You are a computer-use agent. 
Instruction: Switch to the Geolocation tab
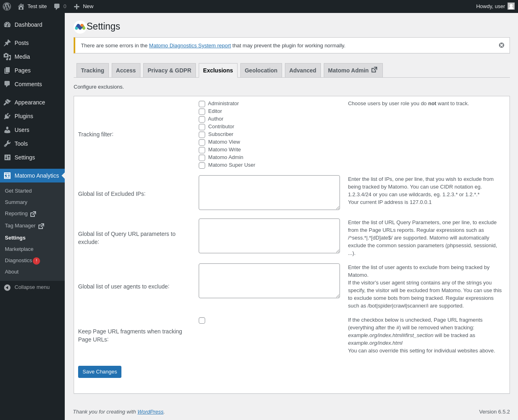pos(261,70)
